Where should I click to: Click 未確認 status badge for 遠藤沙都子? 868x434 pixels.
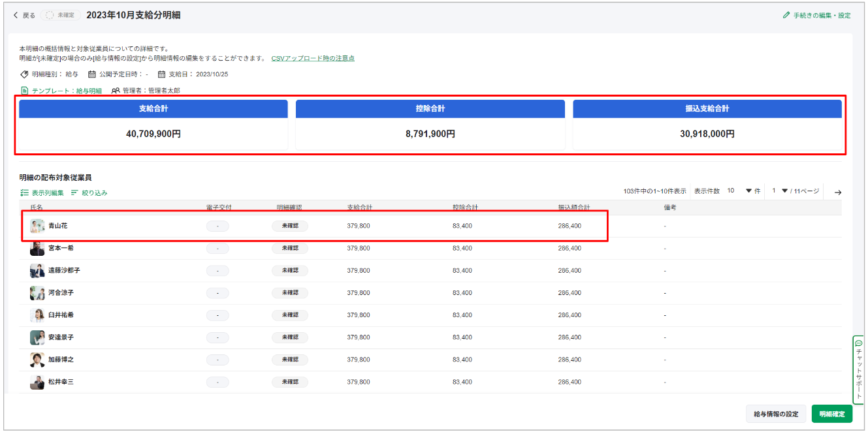pos(289,270)
